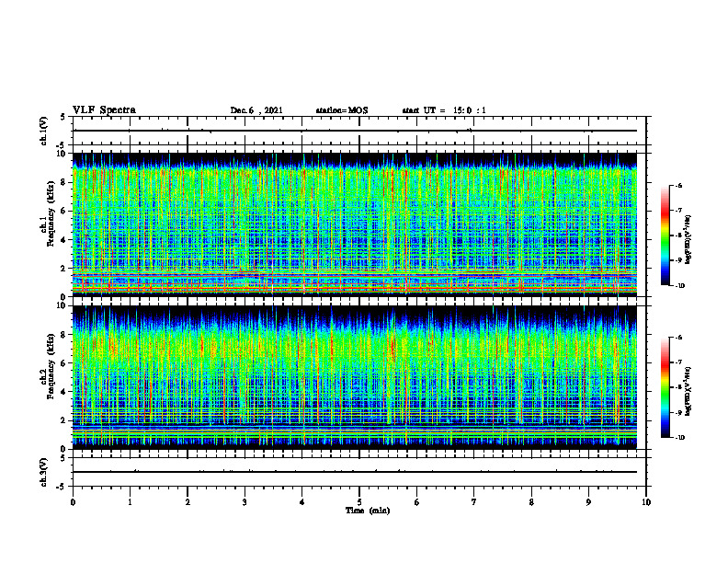Screen dimensions: 728x563
Task: Click the ch.2 frequency tick "2"
Action: (64, 420)
